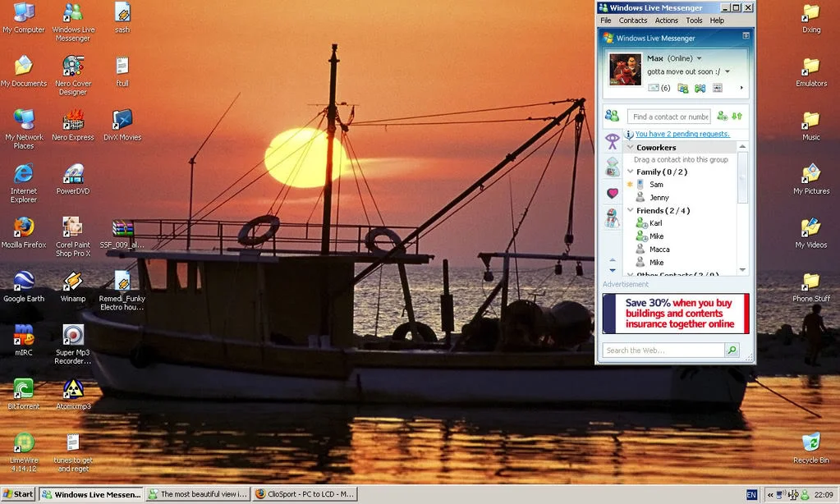The height and width of the screenshot is (504, 840).
Task: Open My Network Places desktop icon
Action: [x=24, y=129]
